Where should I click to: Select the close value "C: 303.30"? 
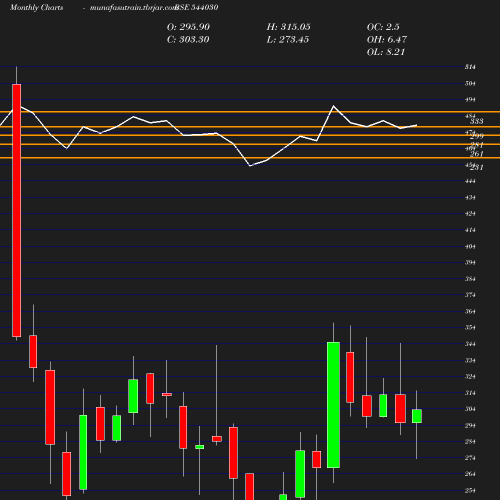(188, 40)
